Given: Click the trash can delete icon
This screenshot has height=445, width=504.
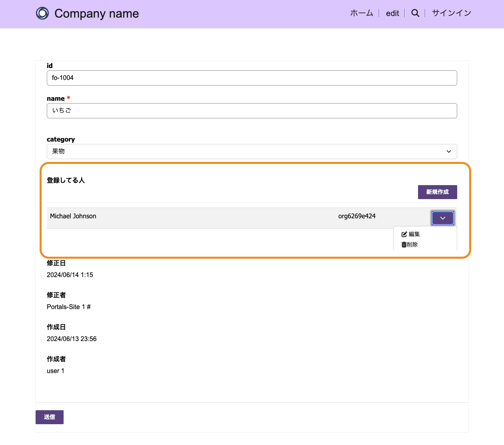Looking at the screenshot, I should [404, 245].
